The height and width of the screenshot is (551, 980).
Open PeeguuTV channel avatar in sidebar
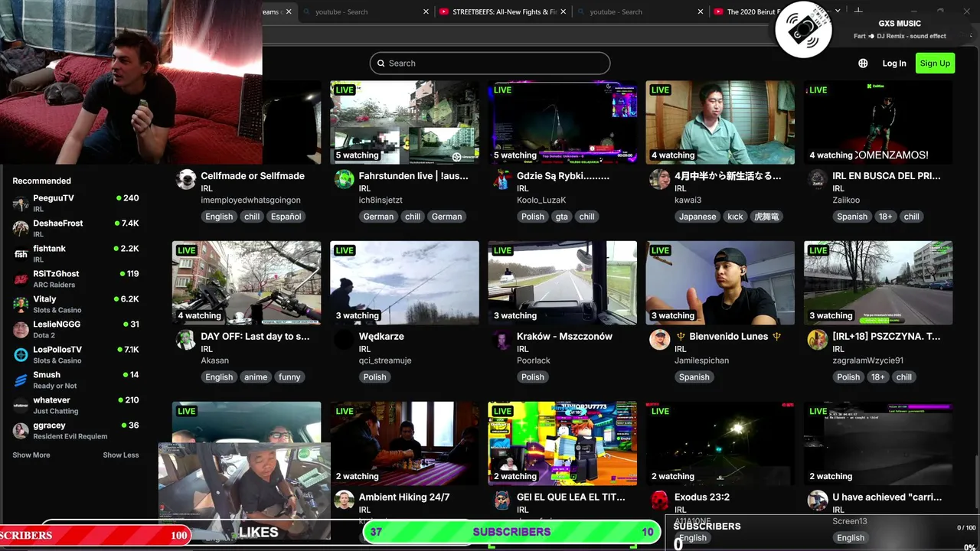point(21,204)
